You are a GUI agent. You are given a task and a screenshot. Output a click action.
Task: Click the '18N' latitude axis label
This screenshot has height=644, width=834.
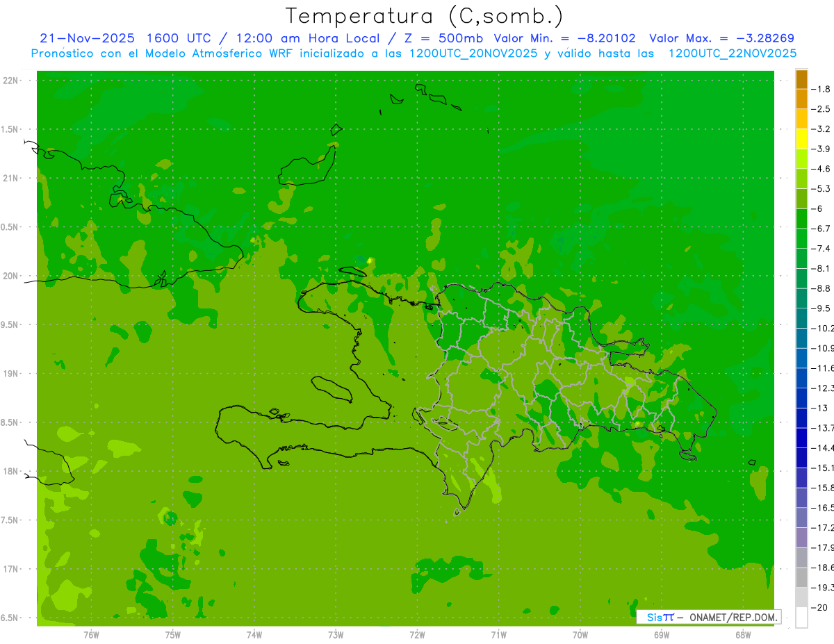[10, 471]
